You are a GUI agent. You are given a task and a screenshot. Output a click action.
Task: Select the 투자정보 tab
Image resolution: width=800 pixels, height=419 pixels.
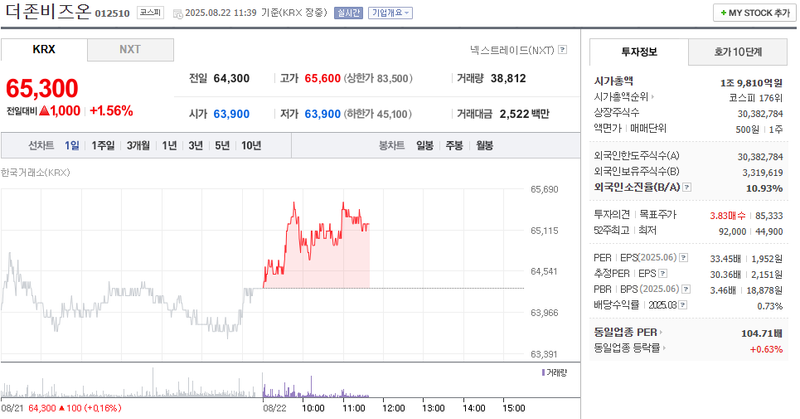tap(639, 52)
